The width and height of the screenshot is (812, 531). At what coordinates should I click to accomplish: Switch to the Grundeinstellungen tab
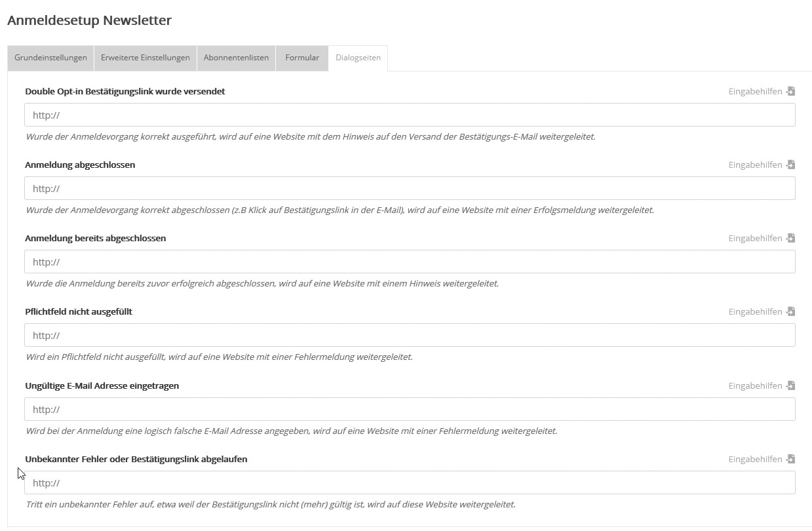click(50, 58)
